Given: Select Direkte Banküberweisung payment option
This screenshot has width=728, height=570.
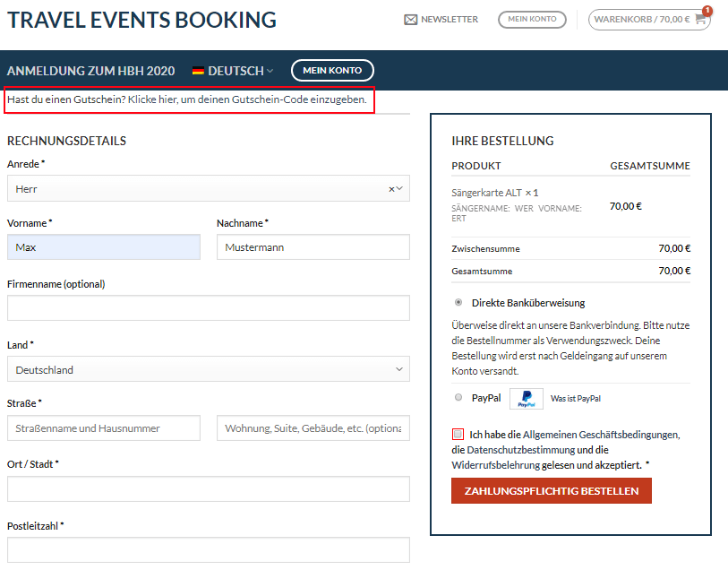Looking at the screenshot, I should (x=458, y=302).
